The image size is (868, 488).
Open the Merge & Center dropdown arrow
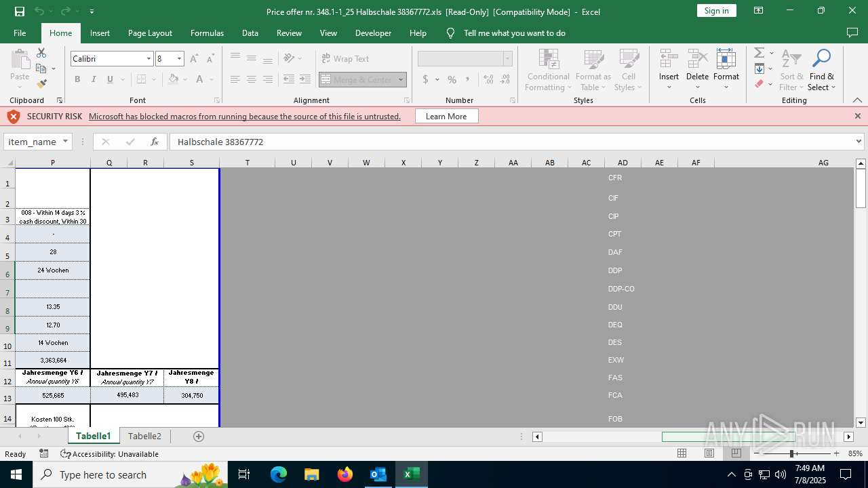pos(401,79)
